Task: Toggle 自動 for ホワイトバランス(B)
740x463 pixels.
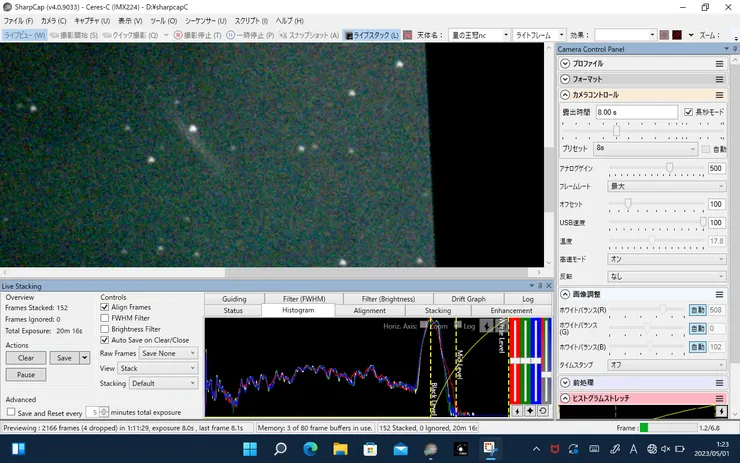Action: (698, 347)
